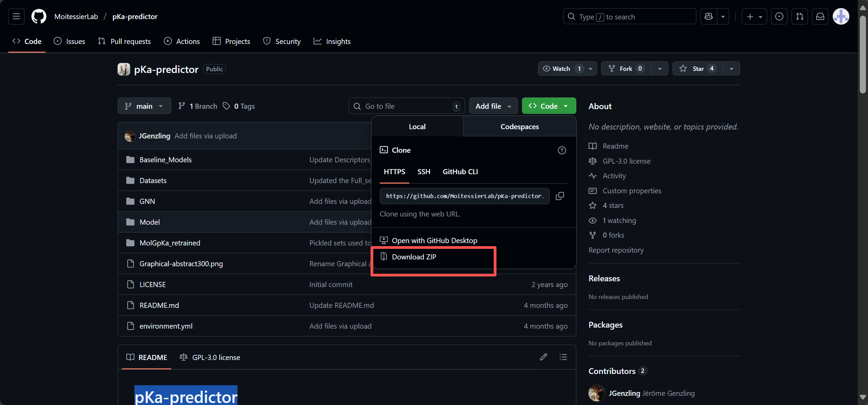Open the main branch selector dropdown
The width and height of the screenshot is (868, 405).
[x=144, y=106]
